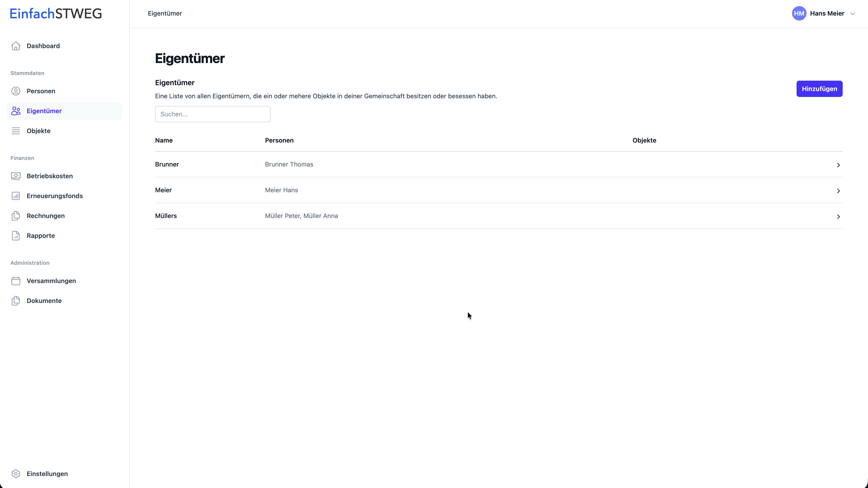Click the Rapporte document icon
This screenshot has height=488, width=868.
pos(16,235)
